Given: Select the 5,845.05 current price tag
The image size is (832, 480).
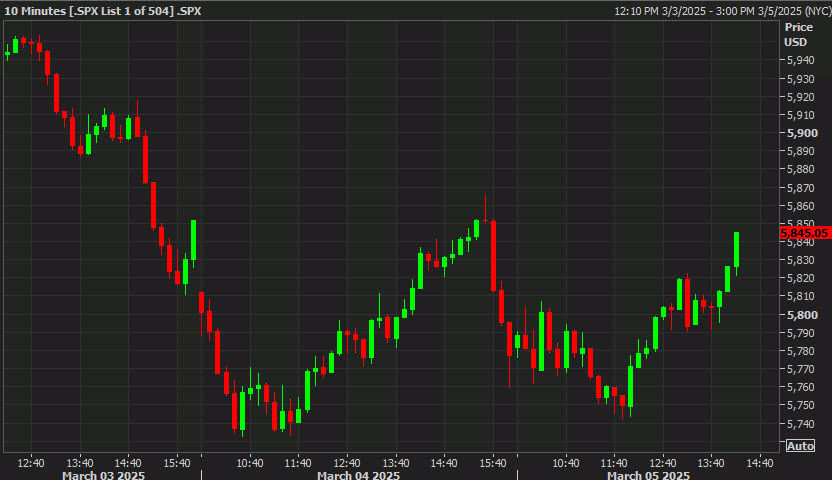Looking at the screenshot, I should tap(805, 233).
